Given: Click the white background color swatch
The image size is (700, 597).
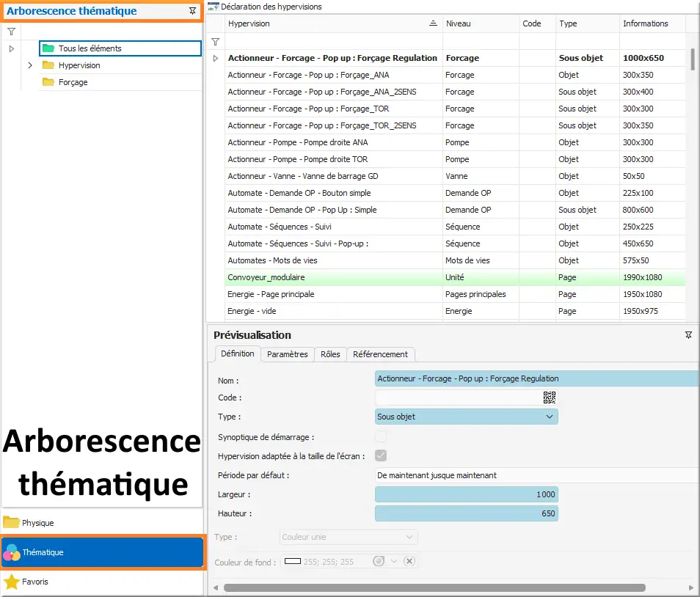Looking at the screenshot, I should pyautogui.click(x=293, y=561).
